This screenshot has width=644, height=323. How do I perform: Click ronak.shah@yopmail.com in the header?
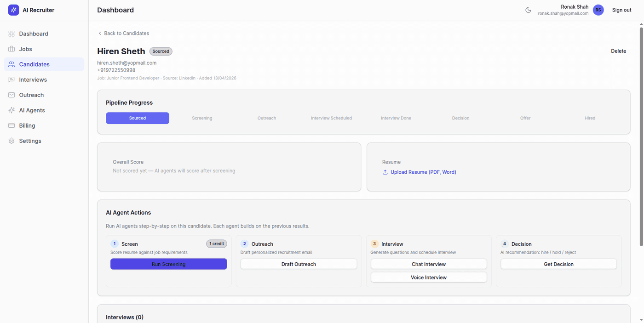[563, 14]
